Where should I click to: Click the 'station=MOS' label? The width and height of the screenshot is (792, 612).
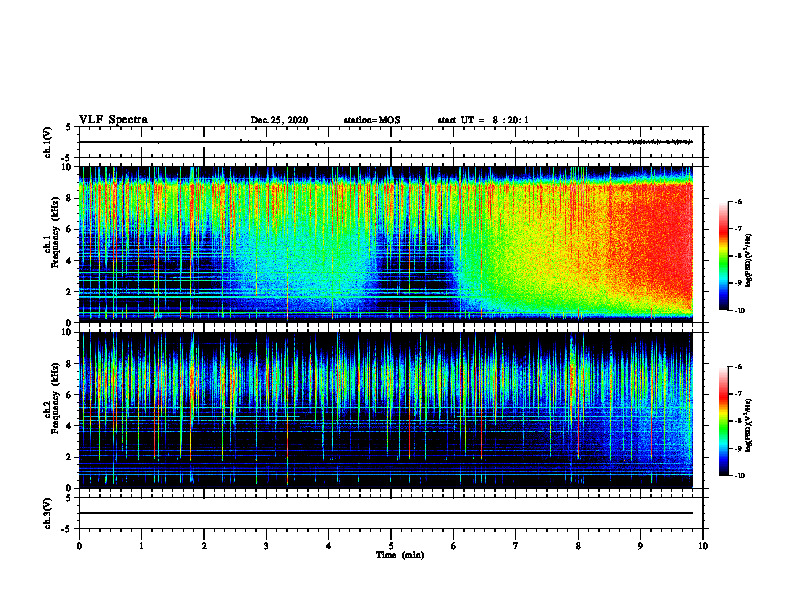(372, 120)
